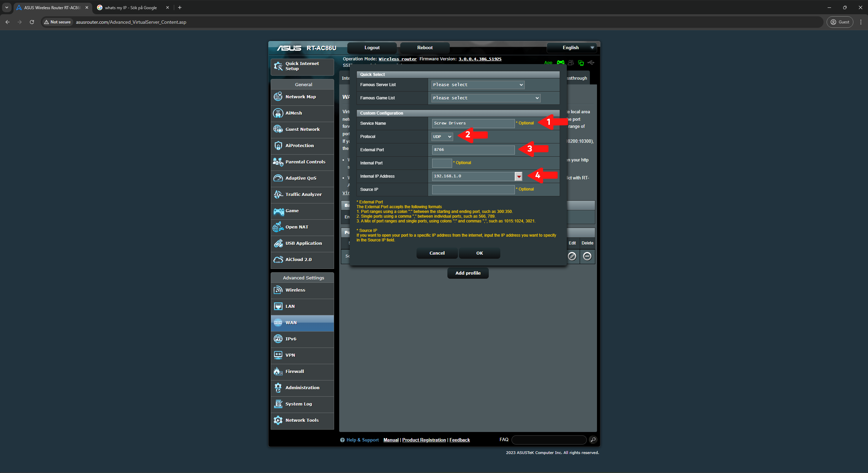This screenshot has height=473, width=868.
Task: Open Chrome three-dot menu
Action: tap(861, 22)
